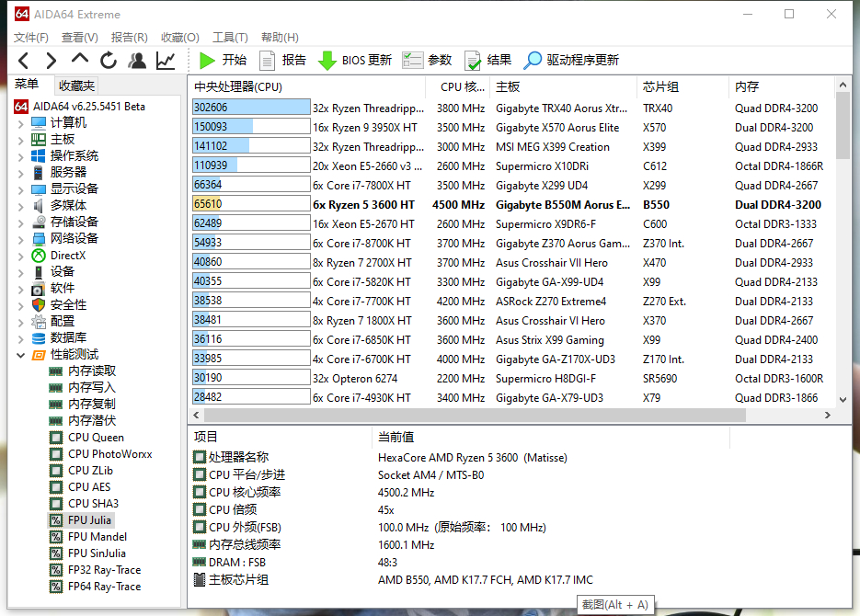The height and width of the screenshot is (616, 860).
Task: Click the 中央处理器(CPU) column header
Action: [x=307, y=86]
